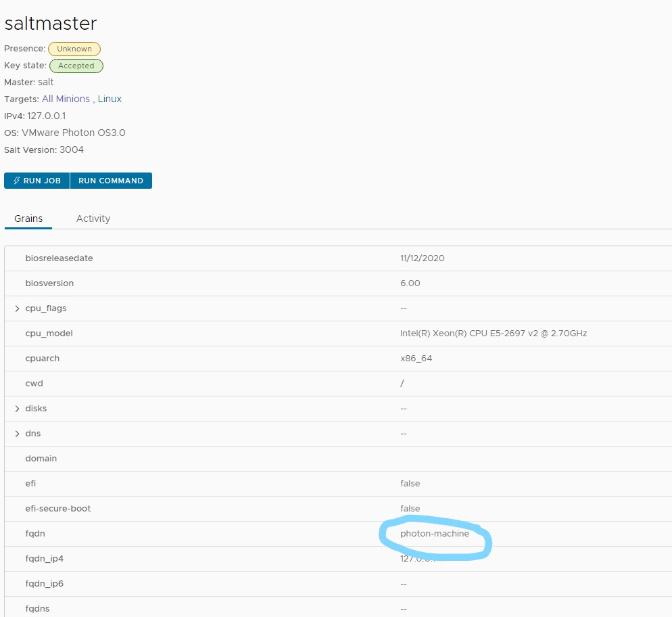The width and height of the screenshot is (672, 617).
Task: Select the photon-machine fqdn value
Action: [434, 534]
